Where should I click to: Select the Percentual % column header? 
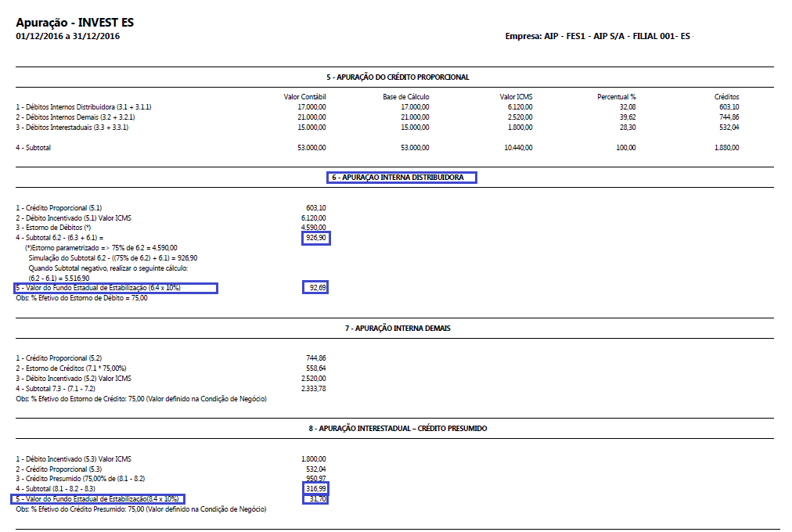point(616,97)
